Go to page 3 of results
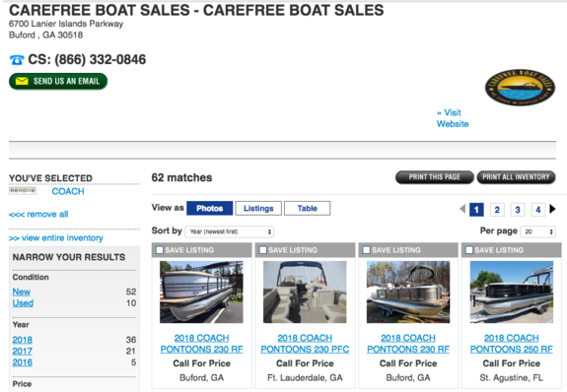The width and height of the screenshot is (567, 392). point(518,210)
